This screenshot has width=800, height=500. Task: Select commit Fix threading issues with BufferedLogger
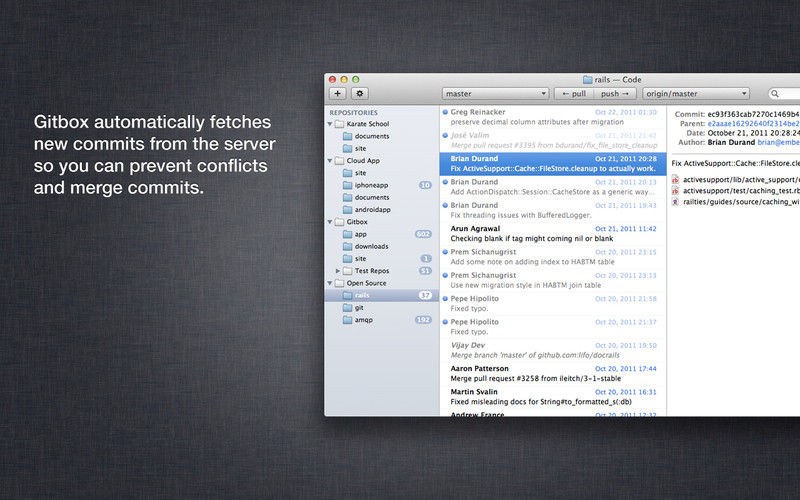(x=553, y=210)
